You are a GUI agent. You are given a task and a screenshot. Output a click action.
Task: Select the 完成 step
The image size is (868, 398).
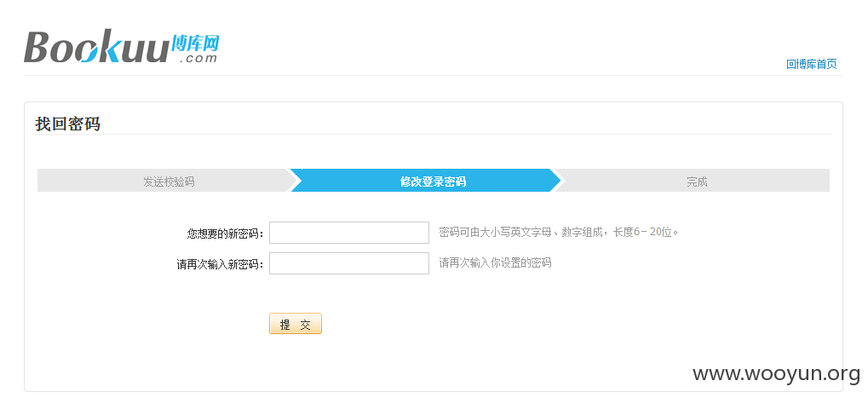point(697,181)
